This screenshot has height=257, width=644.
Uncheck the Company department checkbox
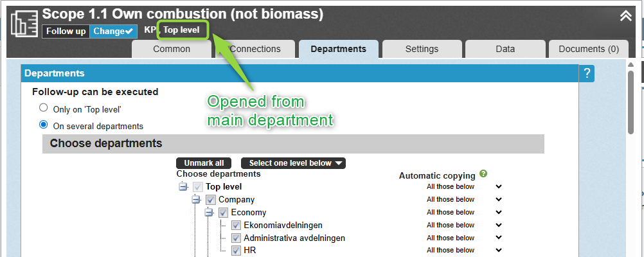[211, 200]
